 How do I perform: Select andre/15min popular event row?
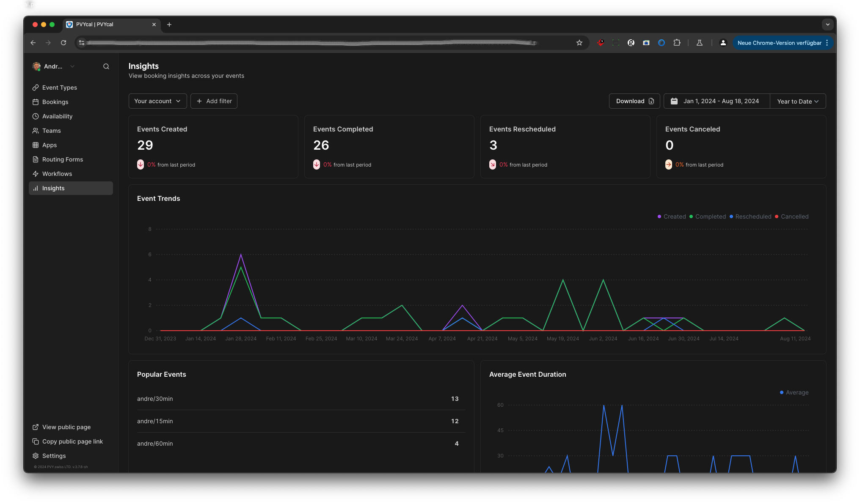coord(301,421)
